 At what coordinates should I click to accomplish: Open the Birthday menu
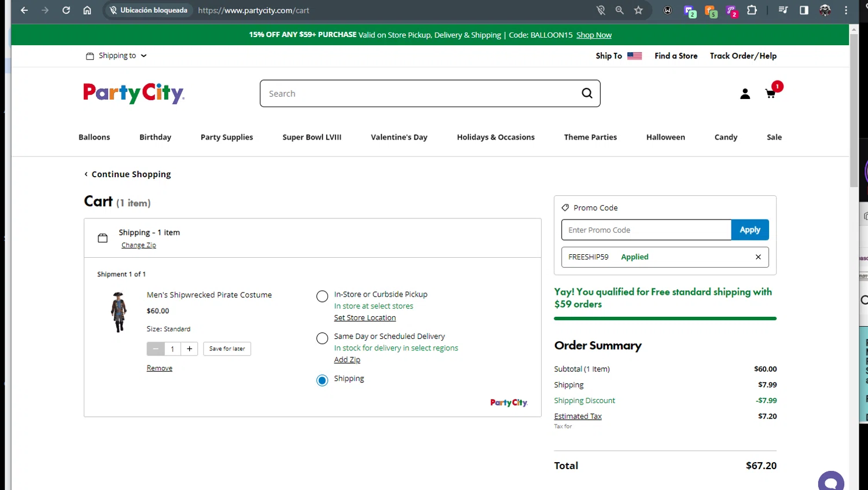pos(155,137)
